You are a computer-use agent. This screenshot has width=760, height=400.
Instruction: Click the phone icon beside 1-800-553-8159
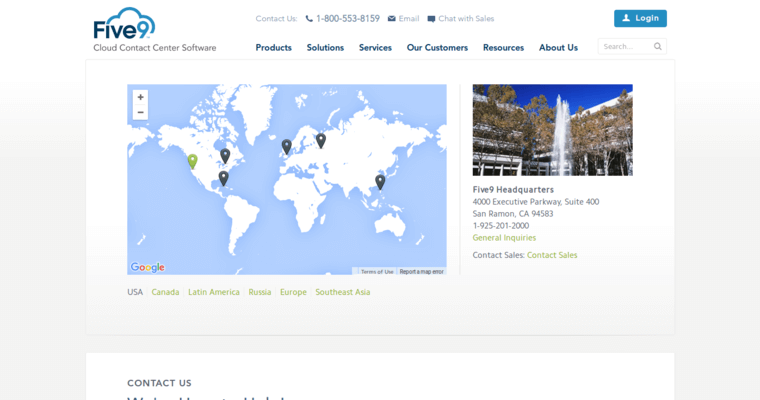click(x=309, y=19)
